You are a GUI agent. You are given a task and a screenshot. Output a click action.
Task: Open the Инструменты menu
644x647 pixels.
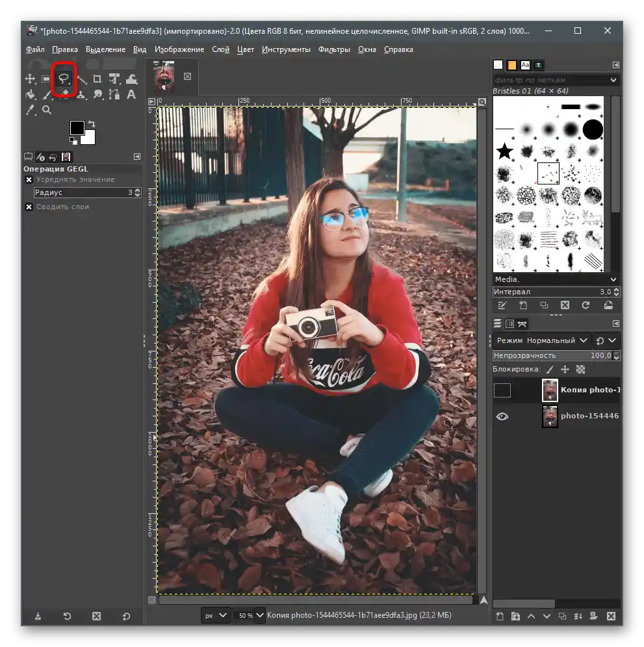click(x=286, y=49)
